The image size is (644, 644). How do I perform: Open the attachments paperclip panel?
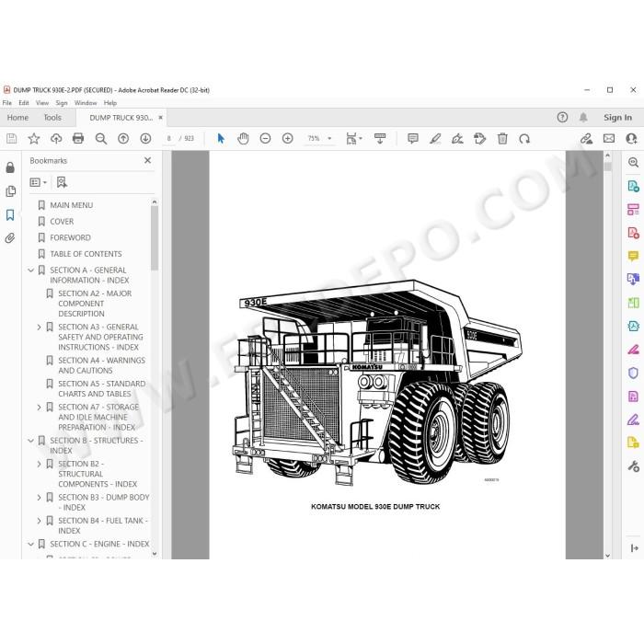pos(10,238)
